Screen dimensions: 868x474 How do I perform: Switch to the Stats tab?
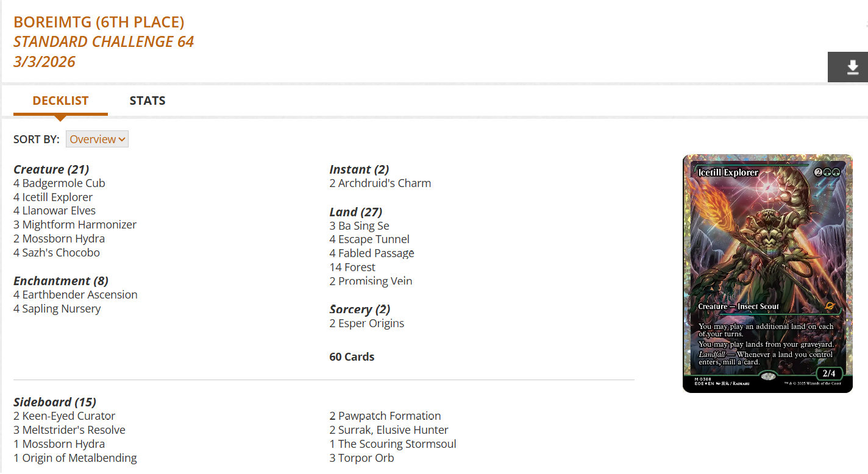click(148, 101)
